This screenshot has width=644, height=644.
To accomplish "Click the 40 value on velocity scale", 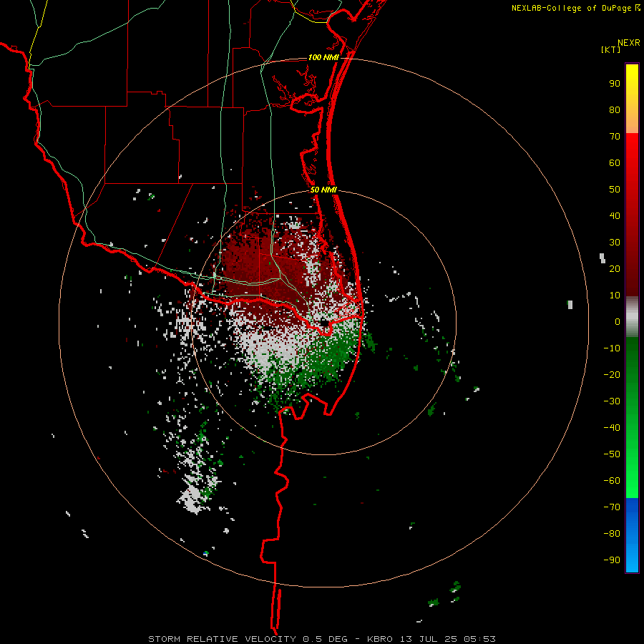I will pyautogui.click(x=615, y=216).
